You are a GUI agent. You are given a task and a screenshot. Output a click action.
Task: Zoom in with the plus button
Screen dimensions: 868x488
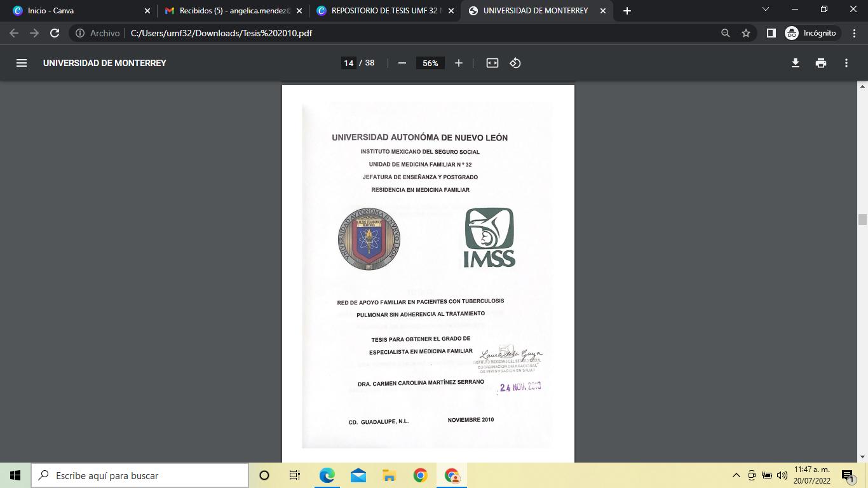[x=459, y=63]
